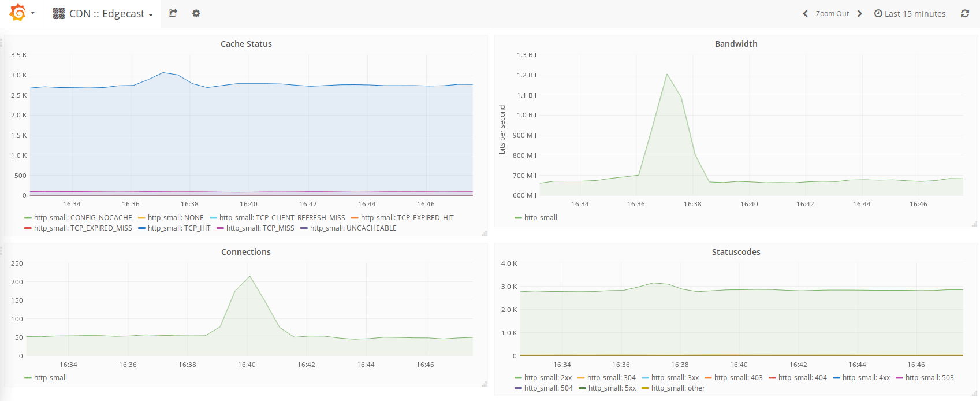Toggle TCP_CLIENT_REFRESH_MISS series in legend
This screenshot has height=401, width=980.
pyautogui.click(x=282, y=218)
